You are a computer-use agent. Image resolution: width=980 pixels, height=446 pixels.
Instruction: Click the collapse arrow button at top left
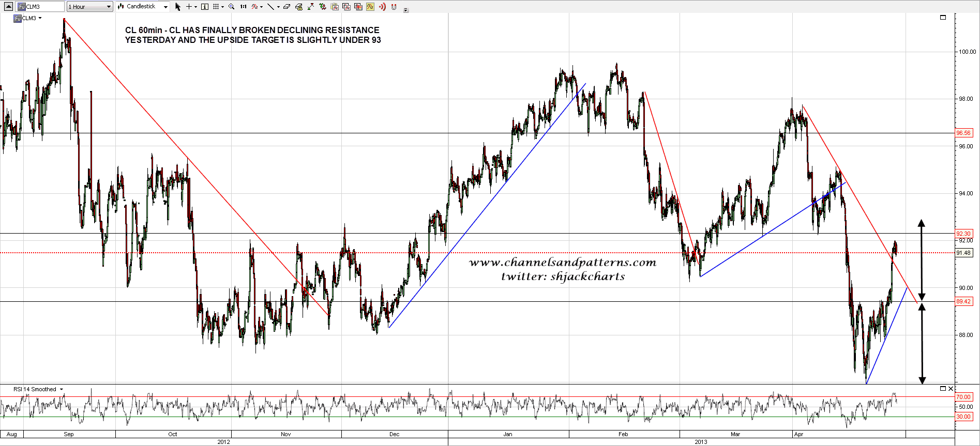tap(8, 7)
